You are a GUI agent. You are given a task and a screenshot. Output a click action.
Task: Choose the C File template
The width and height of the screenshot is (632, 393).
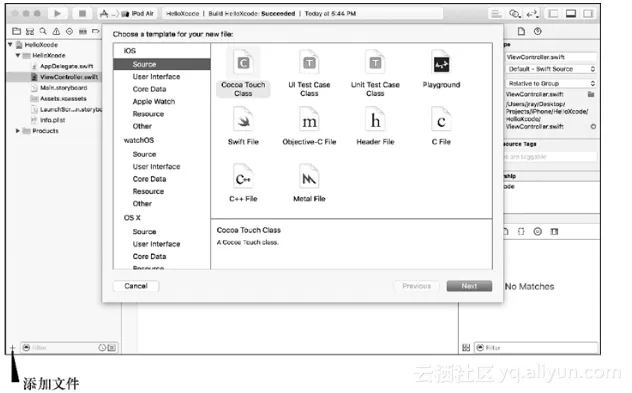(x=441, y=126)
